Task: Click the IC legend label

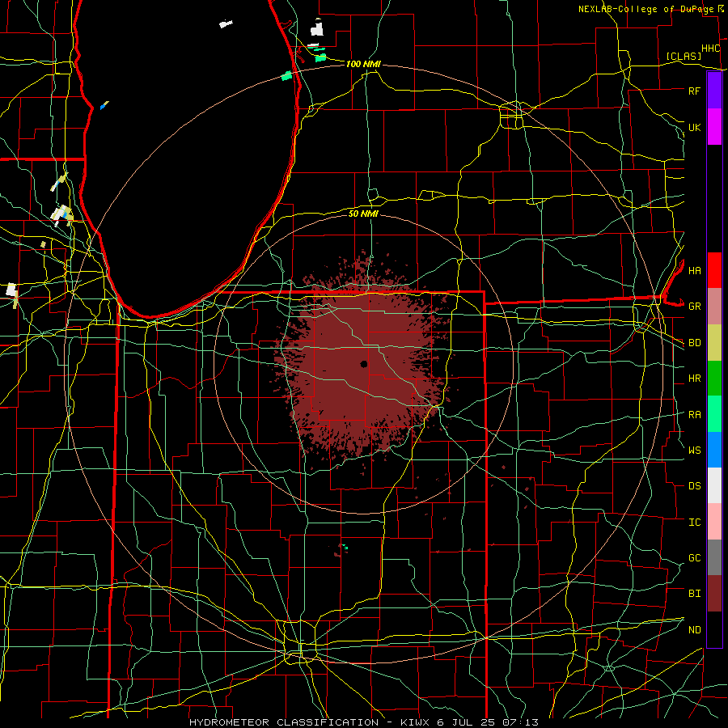Action: tap(694, 523)
